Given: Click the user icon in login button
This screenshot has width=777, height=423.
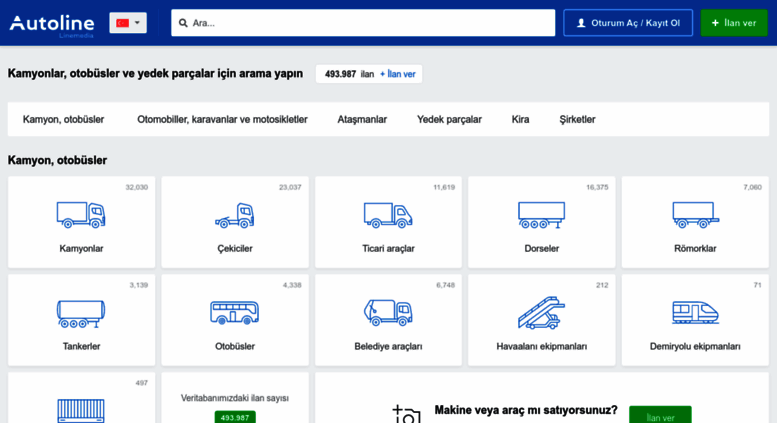Looking at the screenshot, I should (581, 23).
